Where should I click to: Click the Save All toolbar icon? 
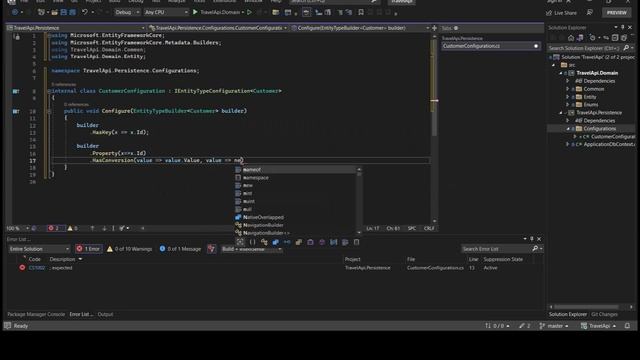tap(72, 12)
